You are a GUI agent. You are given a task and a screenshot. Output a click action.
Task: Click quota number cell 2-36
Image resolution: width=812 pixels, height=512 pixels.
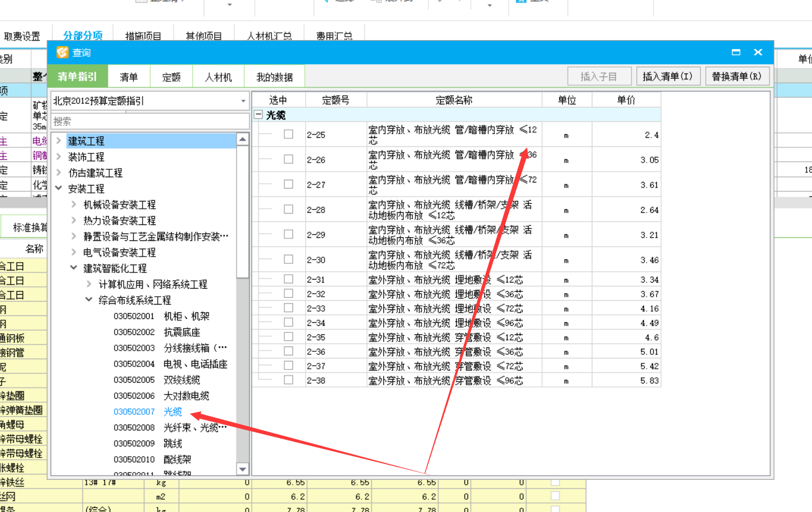coord(336,351)
